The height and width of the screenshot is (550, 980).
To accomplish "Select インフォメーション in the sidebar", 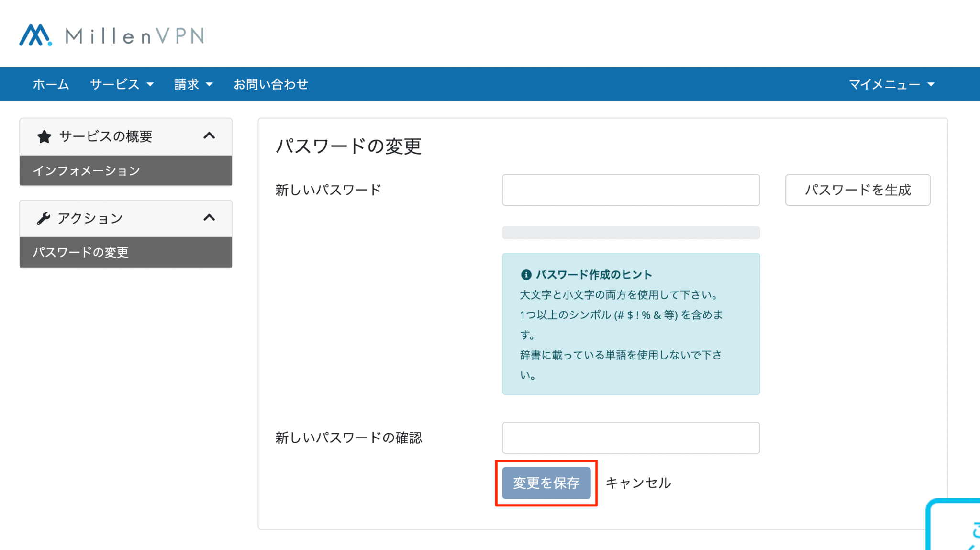I will 126,170.
